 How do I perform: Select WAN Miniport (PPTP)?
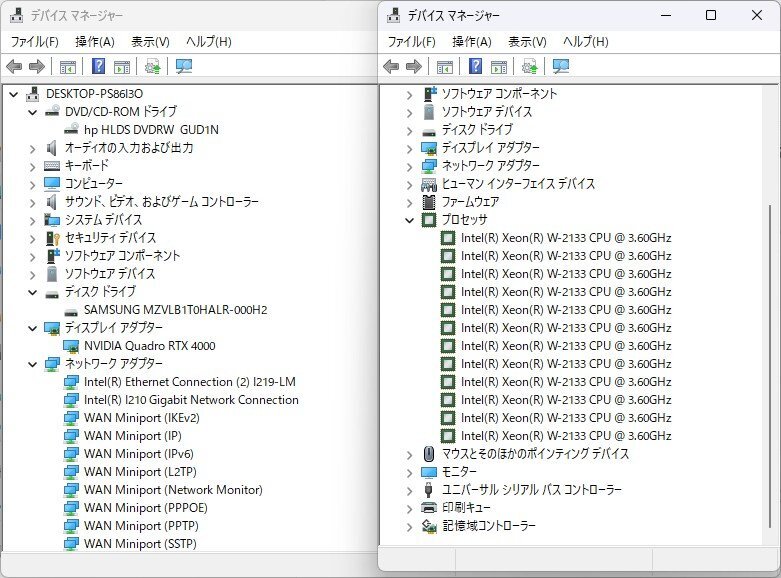coord(141,526)
